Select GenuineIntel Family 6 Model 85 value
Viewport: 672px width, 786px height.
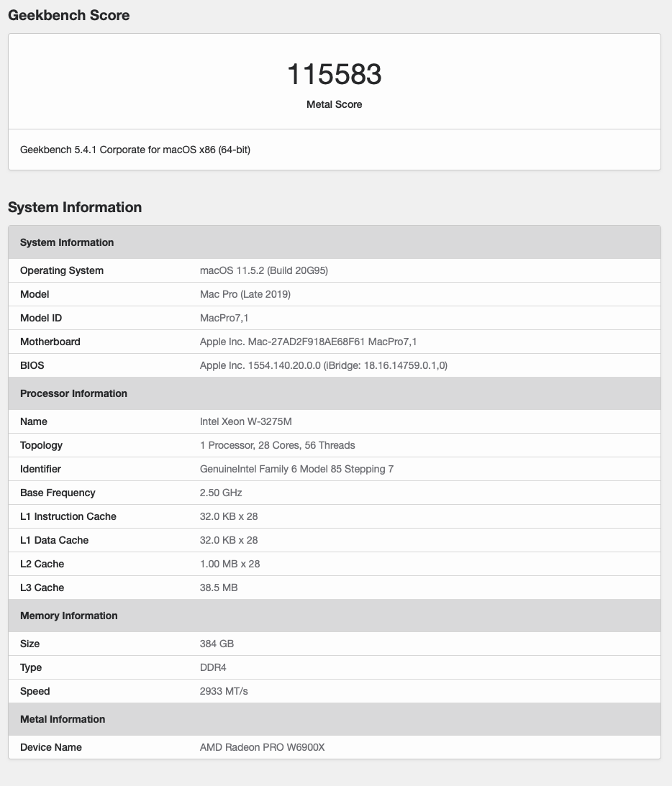(x=296, y=469)
